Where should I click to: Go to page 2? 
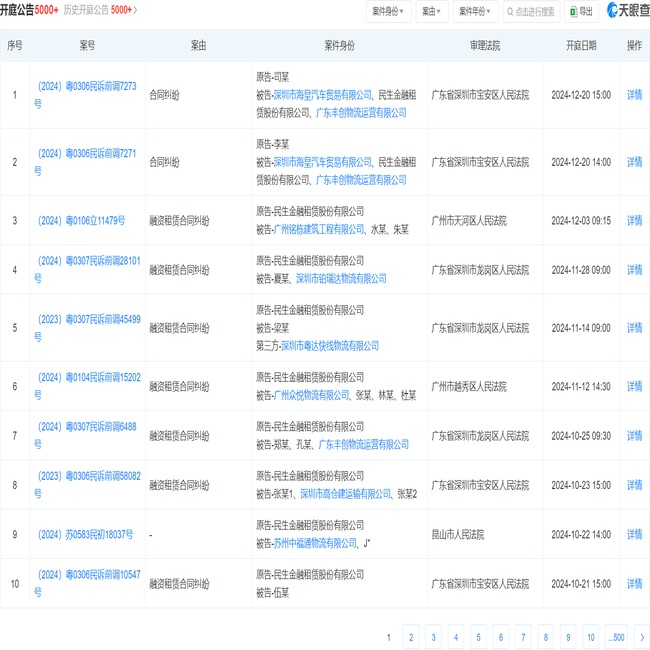tap(411, 637)
